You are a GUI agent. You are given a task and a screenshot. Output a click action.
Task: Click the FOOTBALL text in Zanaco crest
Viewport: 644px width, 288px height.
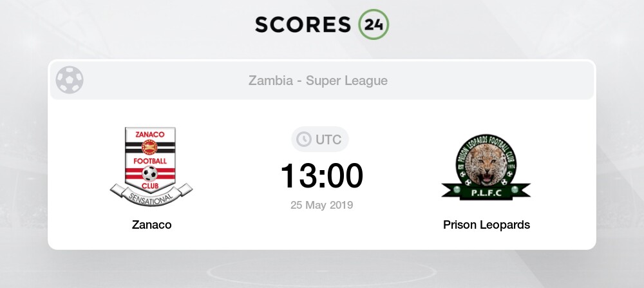[x=151, y=160]
